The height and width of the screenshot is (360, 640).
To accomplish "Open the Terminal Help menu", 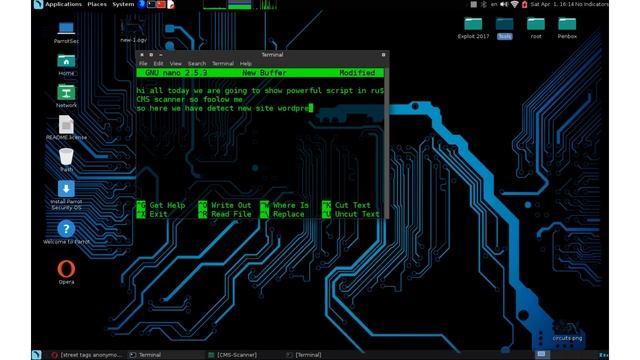I will [x=245, y=64].
